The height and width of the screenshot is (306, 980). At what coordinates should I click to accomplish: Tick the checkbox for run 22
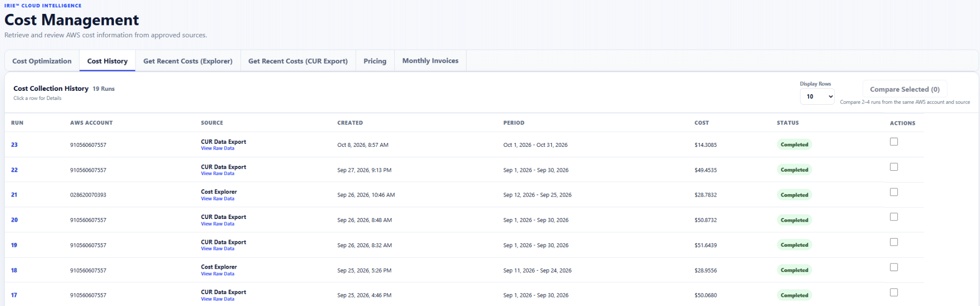click(x=893, y=167)
